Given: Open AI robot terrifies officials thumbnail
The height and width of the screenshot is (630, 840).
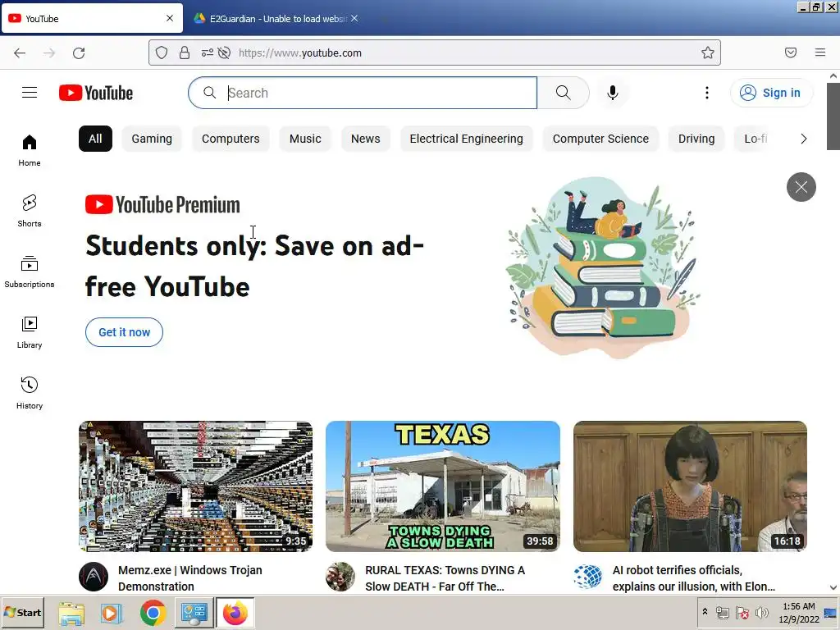Looking at the screenshot, I should click(690, 486).
